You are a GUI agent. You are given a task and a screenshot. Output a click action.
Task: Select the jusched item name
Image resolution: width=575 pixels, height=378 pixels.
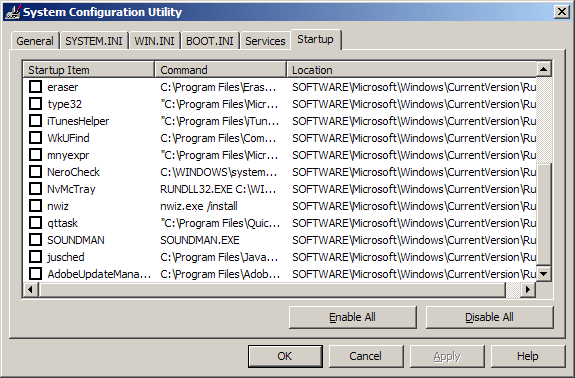click(66, 257)
